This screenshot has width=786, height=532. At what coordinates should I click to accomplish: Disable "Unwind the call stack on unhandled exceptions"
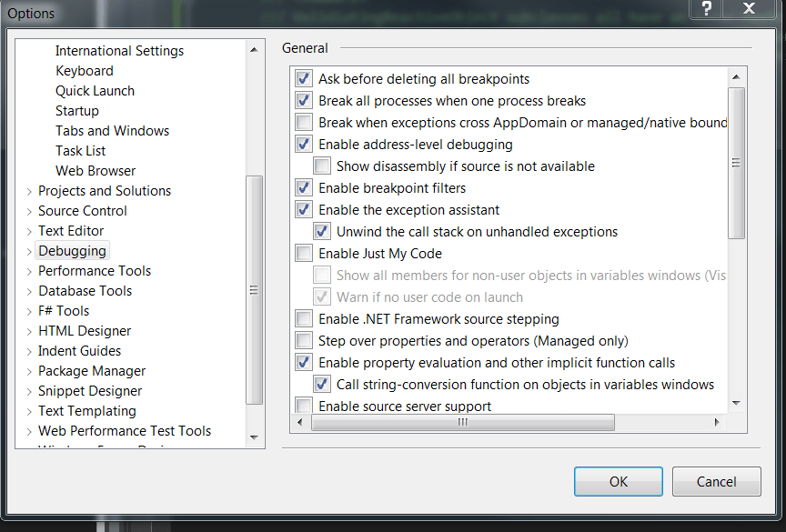(321, 231)
